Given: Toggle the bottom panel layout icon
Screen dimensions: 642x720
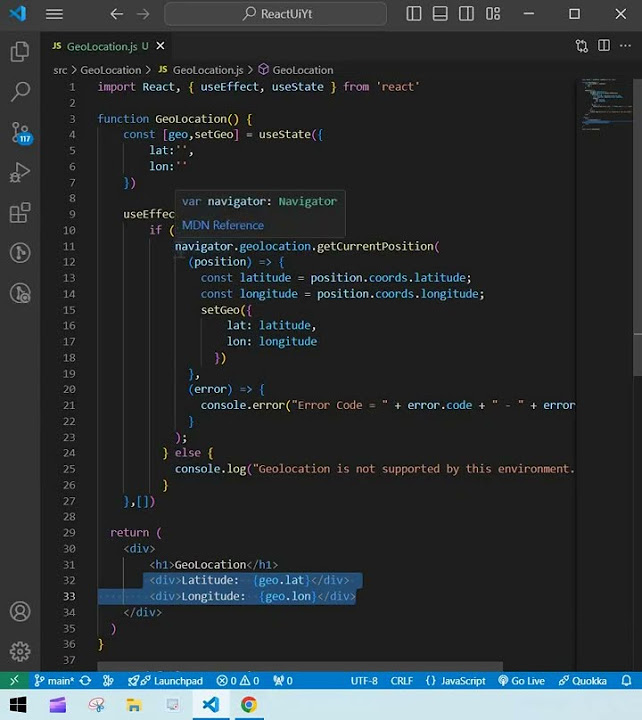Looking at the screenshot, I should (x=440, y=14).
